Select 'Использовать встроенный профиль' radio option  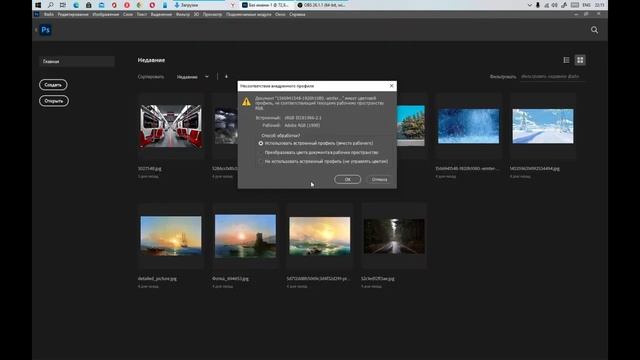point(261,143)
